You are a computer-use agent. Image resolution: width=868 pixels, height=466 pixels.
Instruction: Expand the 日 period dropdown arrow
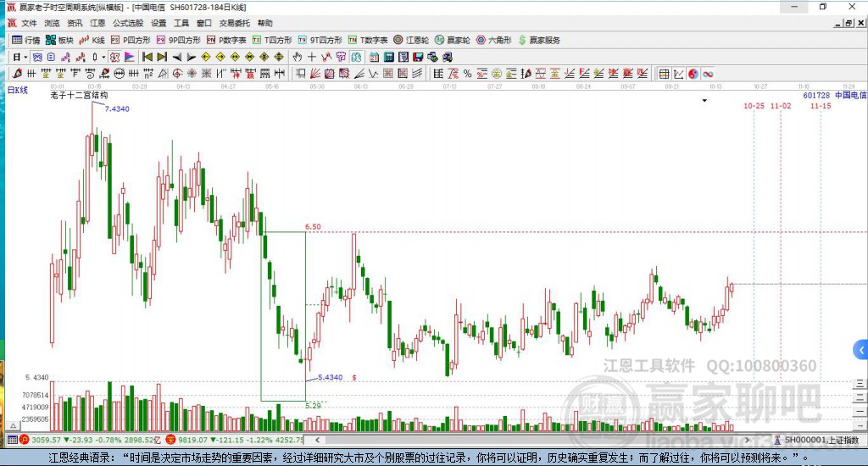click(x=25, y=57)
